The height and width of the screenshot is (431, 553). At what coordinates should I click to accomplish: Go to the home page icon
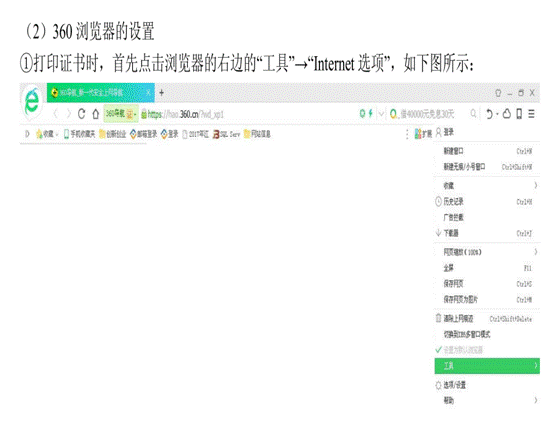coord(96,114)
